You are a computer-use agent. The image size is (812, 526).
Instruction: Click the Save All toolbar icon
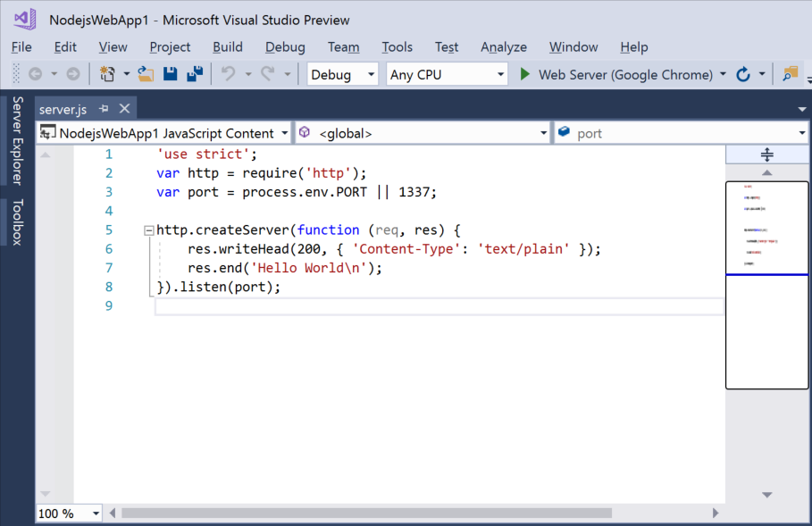point(197,74)
